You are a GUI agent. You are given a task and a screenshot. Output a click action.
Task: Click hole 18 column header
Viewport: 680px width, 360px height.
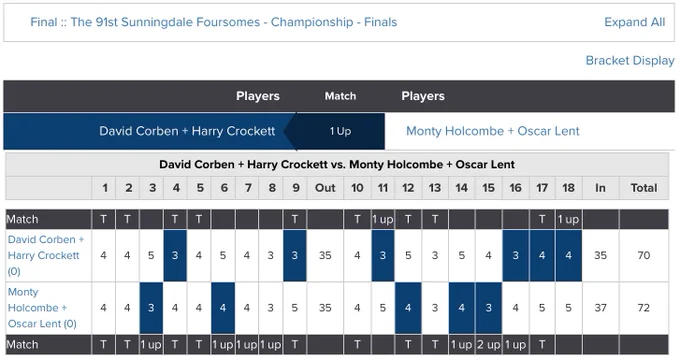[568, 188]
